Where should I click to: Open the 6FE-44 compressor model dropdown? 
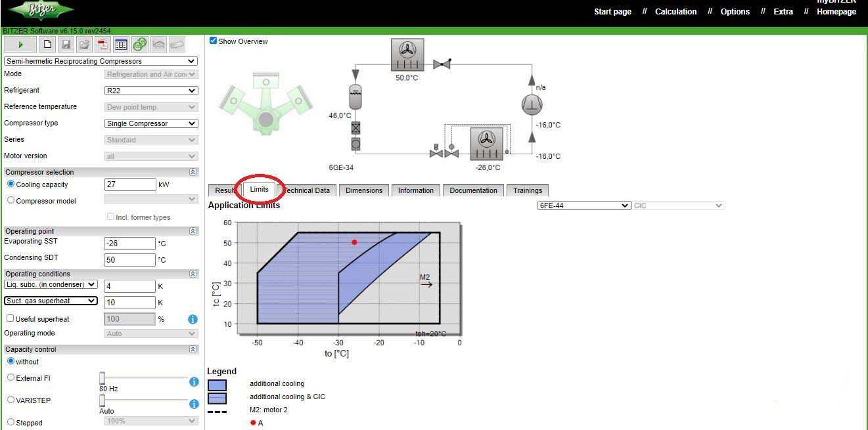(583, 205)
